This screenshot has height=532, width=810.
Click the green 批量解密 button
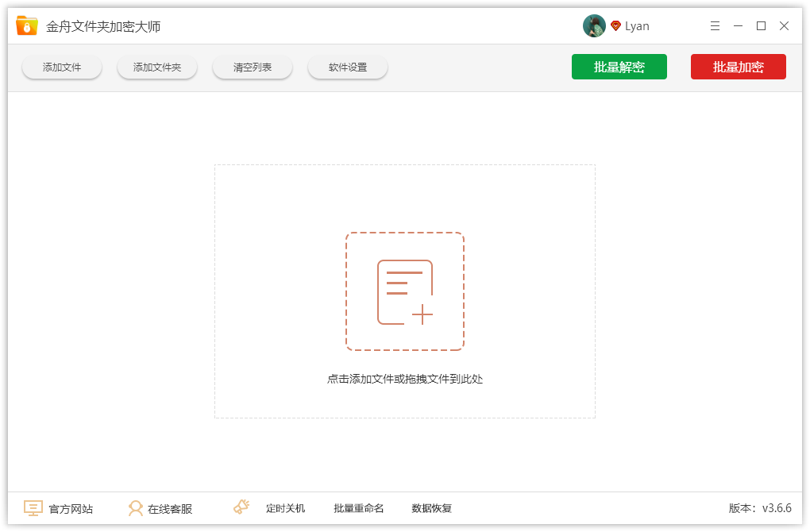(619, 67)
